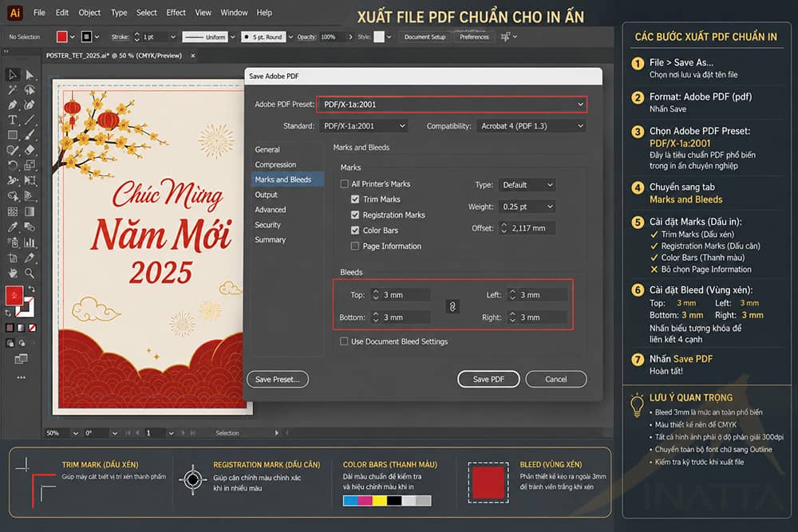Screen dimensions: 798x532
Task: Select the Free Transform tool
Action: click(30, 180)
